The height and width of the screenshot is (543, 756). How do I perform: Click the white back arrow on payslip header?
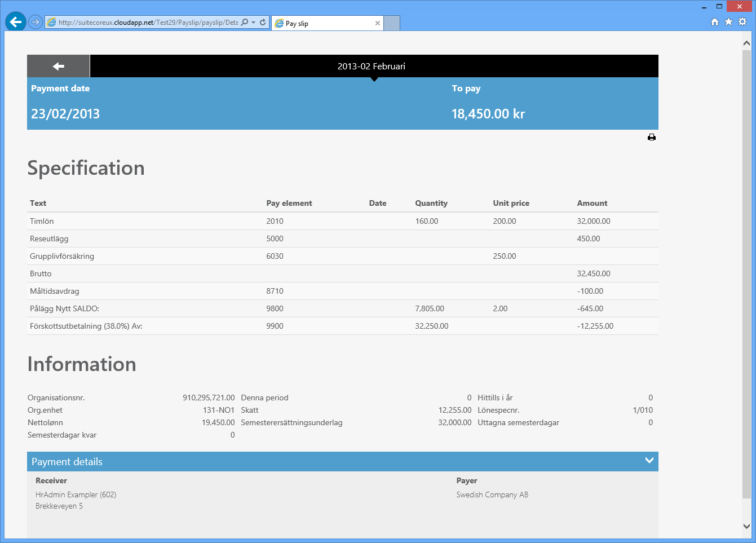(x=59, y=67)
